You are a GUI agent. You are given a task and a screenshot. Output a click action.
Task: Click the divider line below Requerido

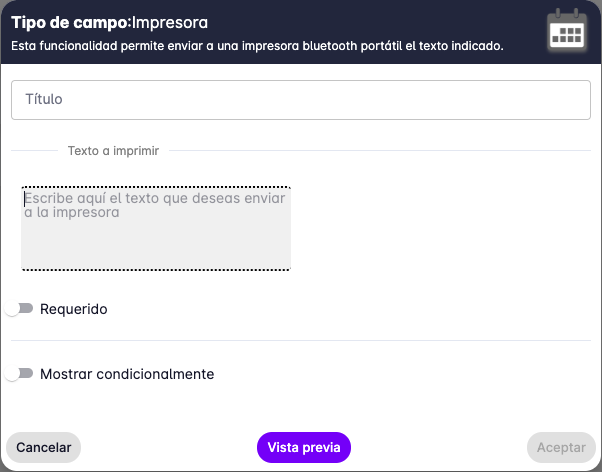click(x=300, y=341)
